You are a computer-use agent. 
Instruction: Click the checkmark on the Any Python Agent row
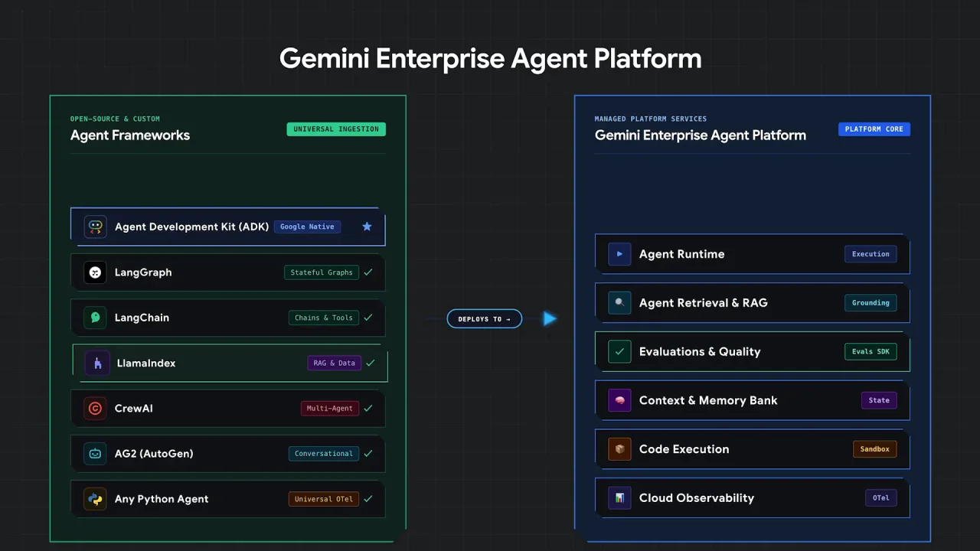[368, 499]
